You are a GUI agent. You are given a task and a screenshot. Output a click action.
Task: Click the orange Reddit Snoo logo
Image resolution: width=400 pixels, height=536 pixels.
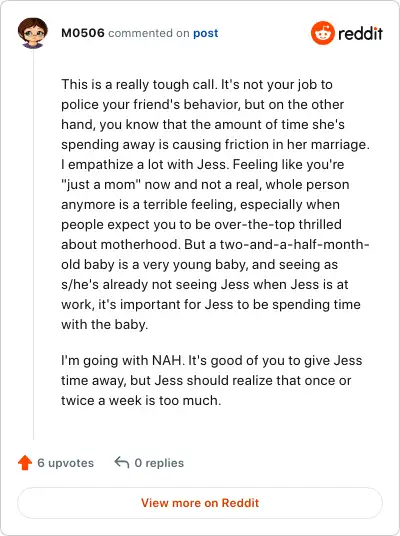click(322, 33)
